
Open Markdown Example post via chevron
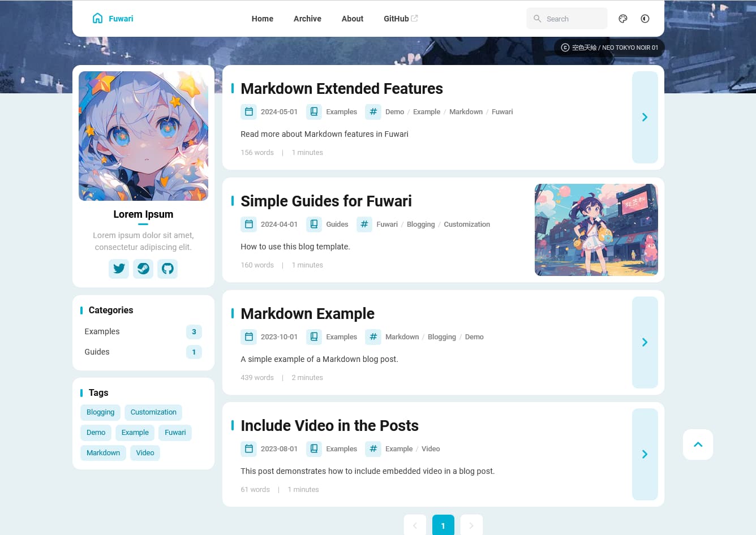point(645,342)
